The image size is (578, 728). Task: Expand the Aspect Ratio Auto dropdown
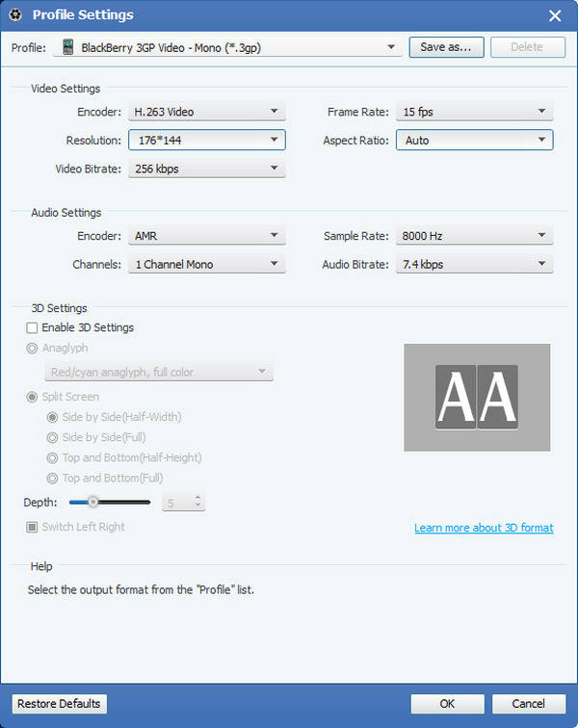[474, 140]
